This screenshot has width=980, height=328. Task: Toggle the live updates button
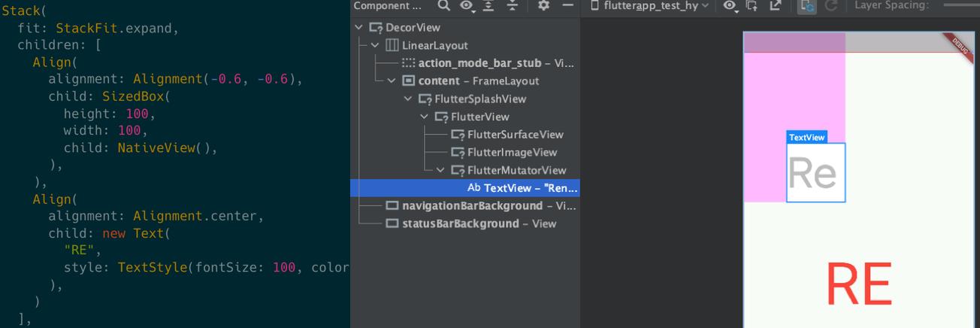pos(809,6)
